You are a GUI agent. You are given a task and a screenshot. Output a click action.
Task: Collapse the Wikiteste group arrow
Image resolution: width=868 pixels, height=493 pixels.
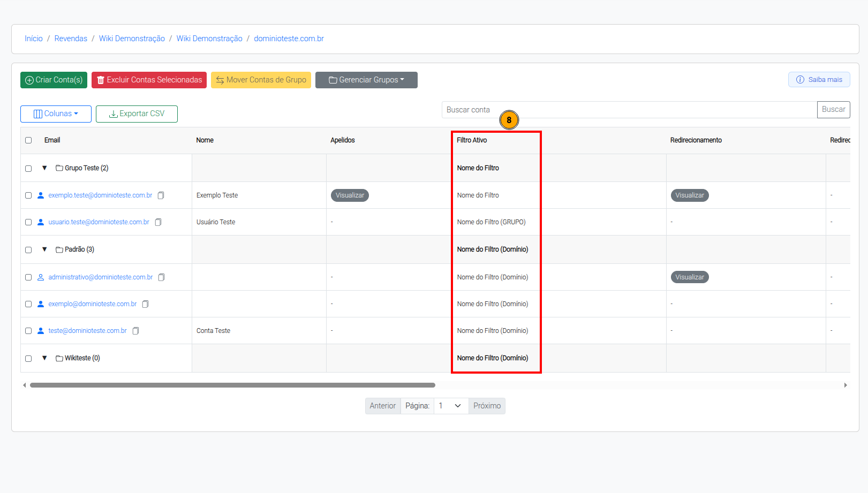(x=44, y=358)
